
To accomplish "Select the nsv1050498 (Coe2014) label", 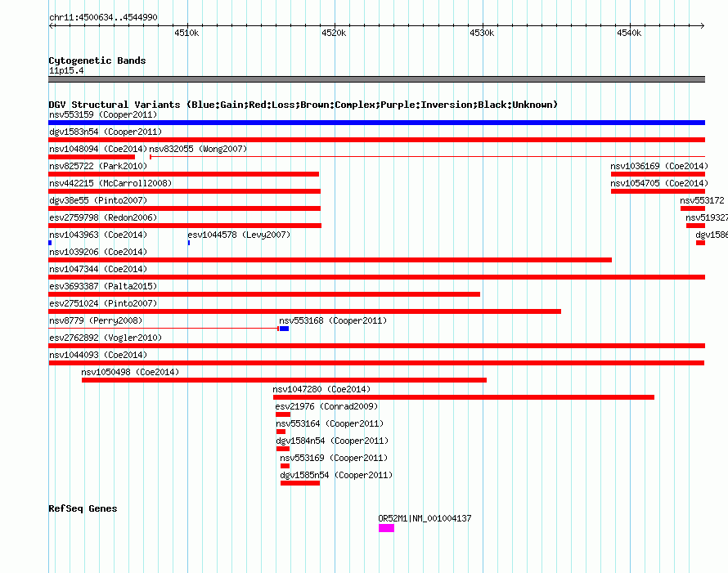I will (130, 372).
